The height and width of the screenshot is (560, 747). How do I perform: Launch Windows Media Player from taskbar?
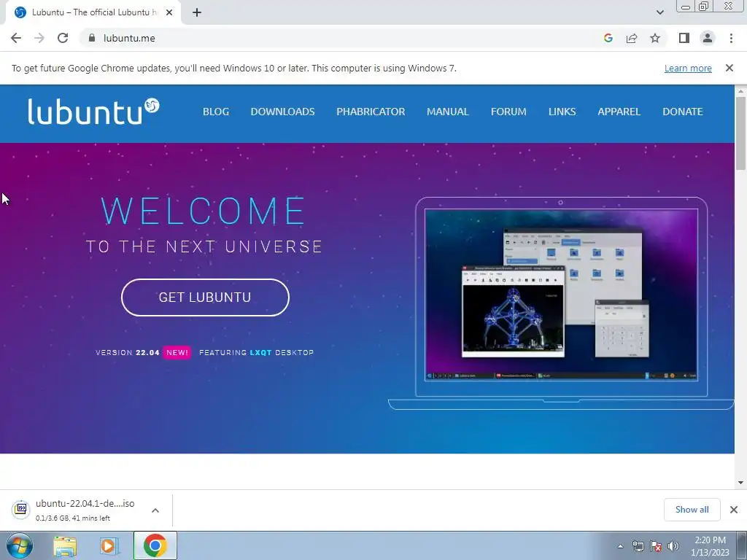109,546
